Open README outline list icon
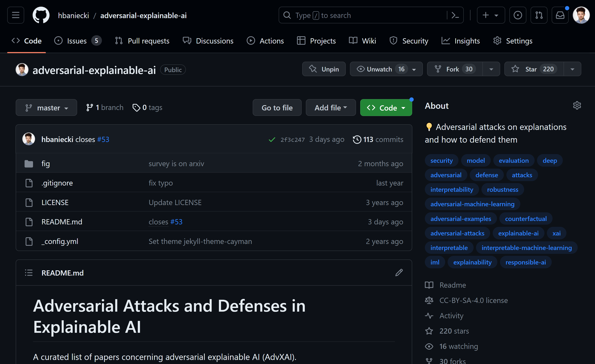The image size is (595, 364). click(x=29, y=273)
